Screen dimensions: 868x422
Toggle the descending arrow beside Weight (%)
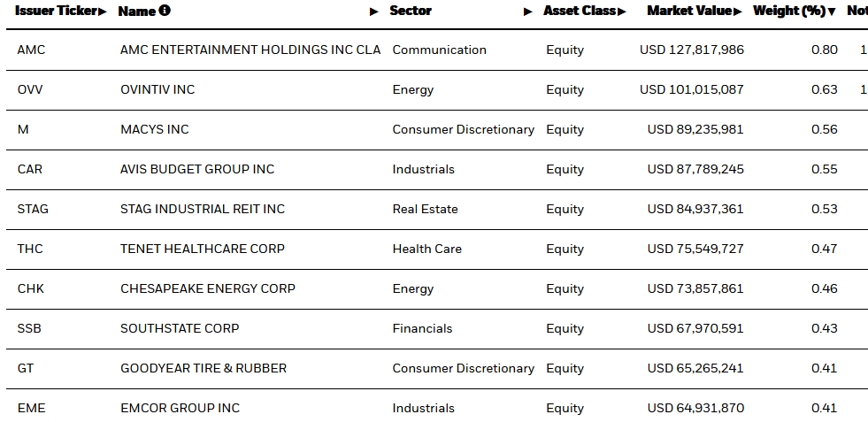832,12
